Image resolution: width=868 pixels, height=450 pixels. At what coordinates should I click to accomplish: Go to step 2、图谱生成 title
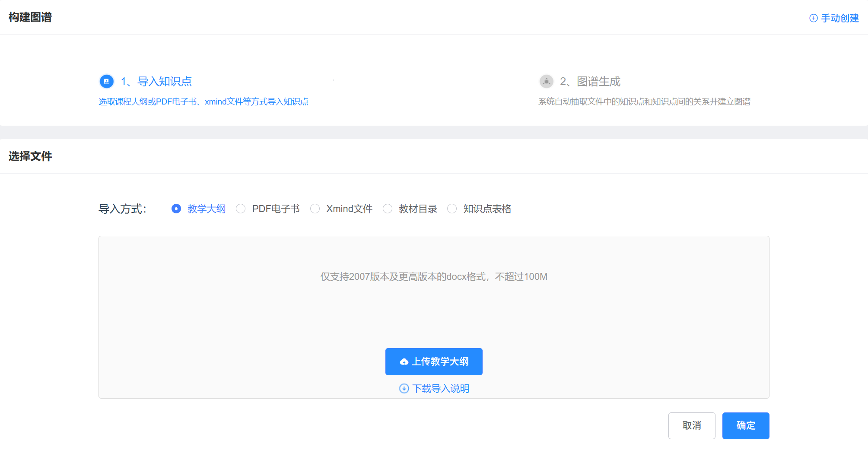point(590,81)
